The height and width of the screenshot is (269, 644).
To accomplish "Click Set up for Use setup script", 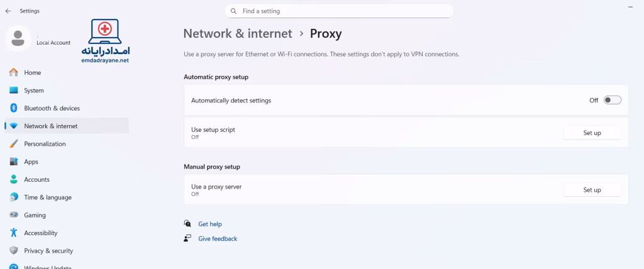I will [592, 133].
